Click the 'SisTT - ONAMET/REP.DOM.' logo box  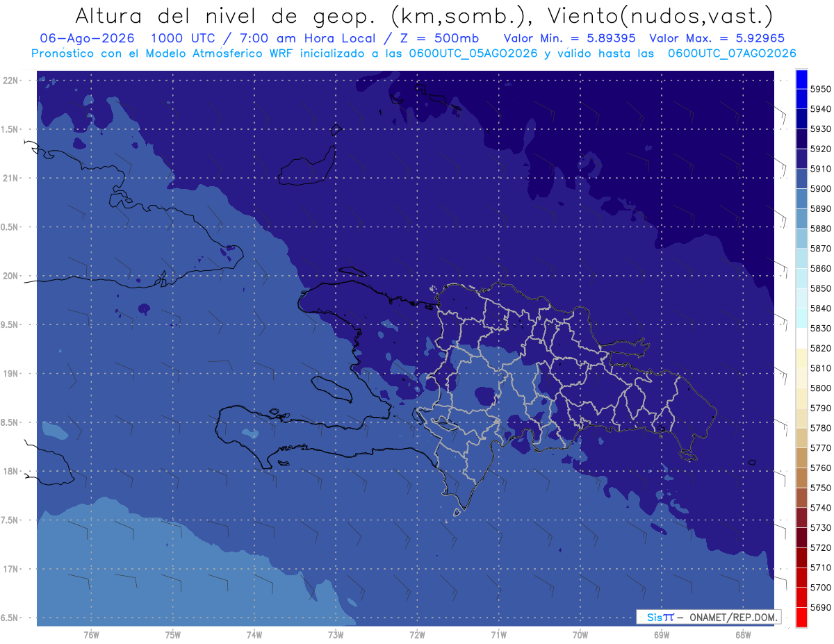coord(708,617)
